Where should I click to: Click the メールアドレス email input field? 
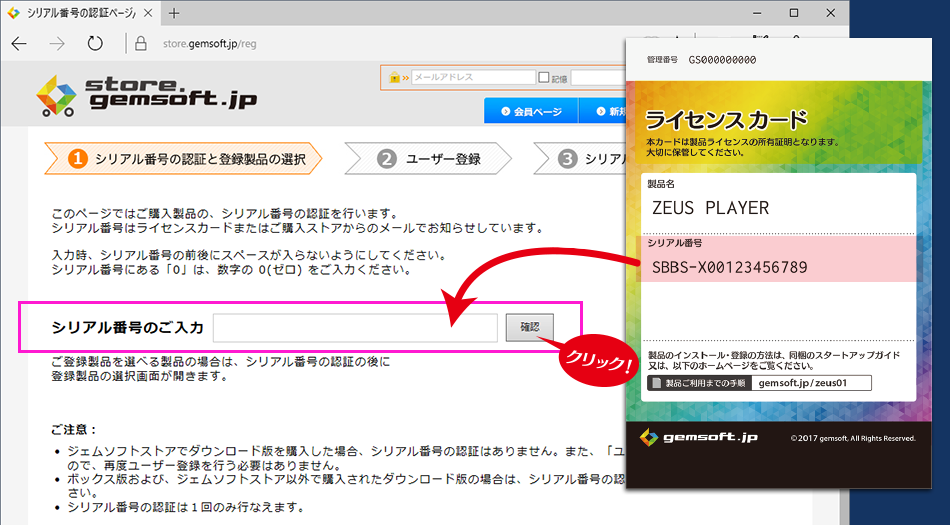tap(472, 78)
